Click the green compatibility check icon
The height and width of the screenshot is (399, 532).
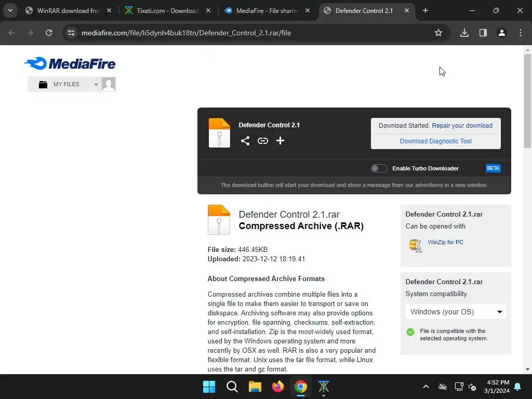[x=410, y=332]
